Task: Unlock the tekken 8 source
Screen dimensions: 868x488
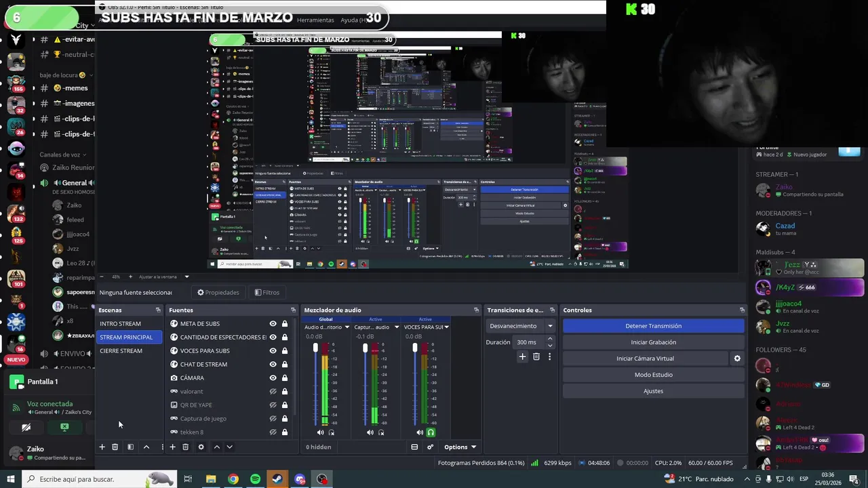Action: (x=285, y=432)
